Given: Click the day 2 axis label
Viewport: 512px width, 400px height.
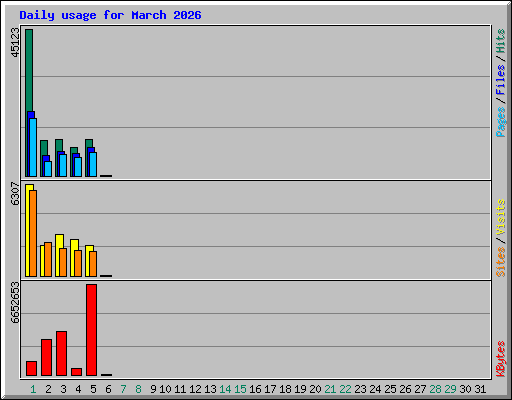Looking at the screenshot, I should (x=48, y=389).
